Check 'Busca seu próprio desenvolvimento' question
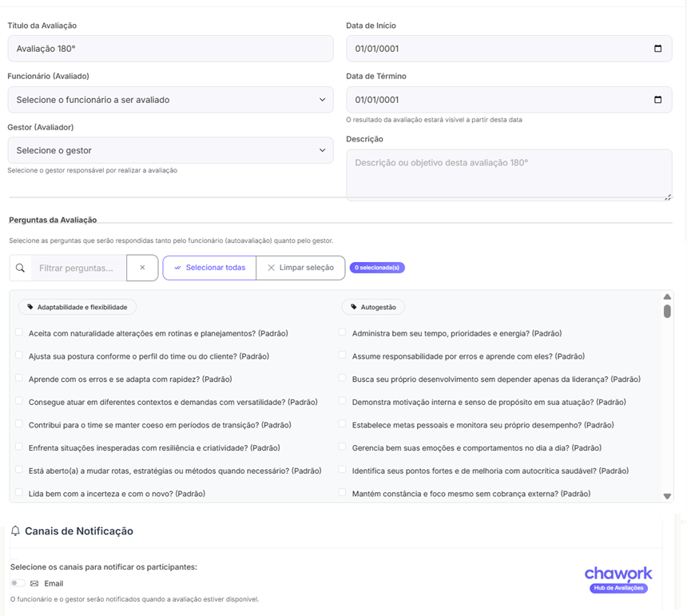Image resolution: width=687 pixels, height=616 pixels. point(342,378)
